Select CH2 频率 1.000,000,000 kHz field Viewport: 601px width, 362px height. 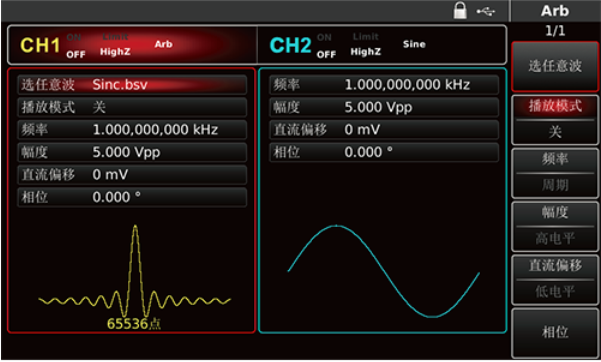point(384,85)
